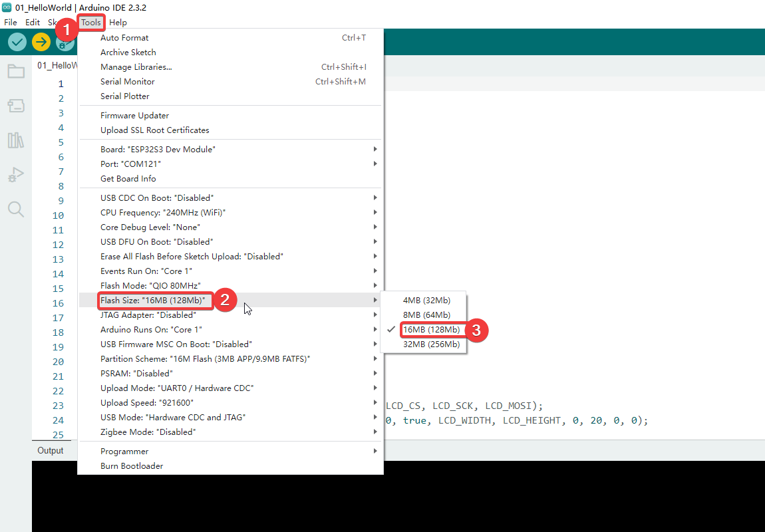Image resolution: width=765 pixels, height=532 pixels.
Task: Open the Help menu
Action: coord(118,22)
